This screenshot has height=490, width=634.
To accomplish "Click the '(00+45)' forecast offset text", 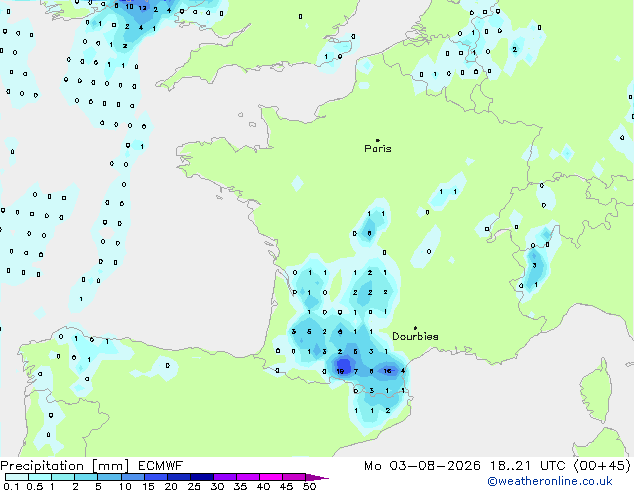I will (x=602, y=466).
